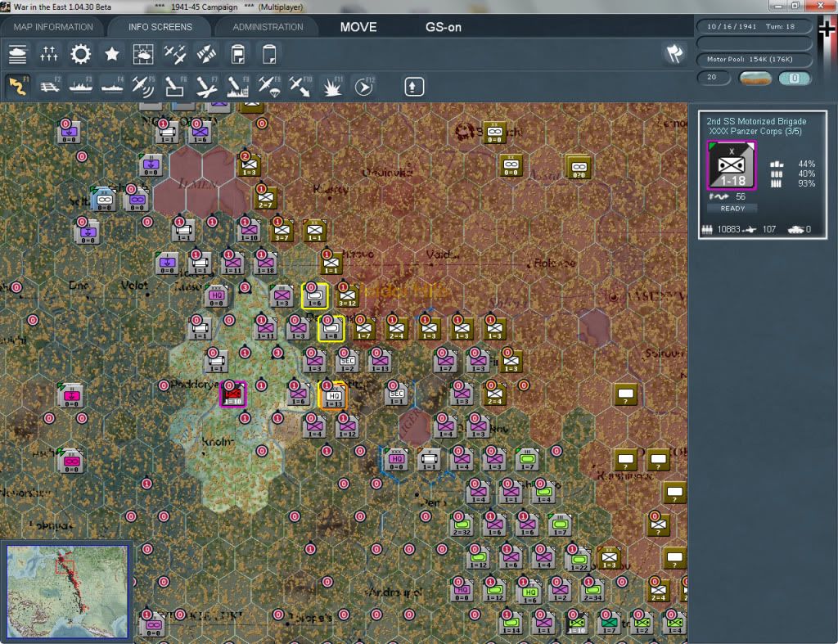838x644 pixels.
Task: Click the three-aircraft icon in top toolbar
Action: pyautogui.click(x=175, y=54)
